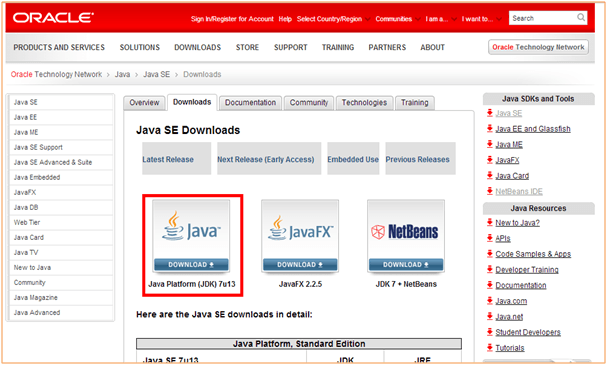Viewport: 615px width, 373px height.
Task: Select Web Tier in sidebar
Action: click(x=61, y=222)
